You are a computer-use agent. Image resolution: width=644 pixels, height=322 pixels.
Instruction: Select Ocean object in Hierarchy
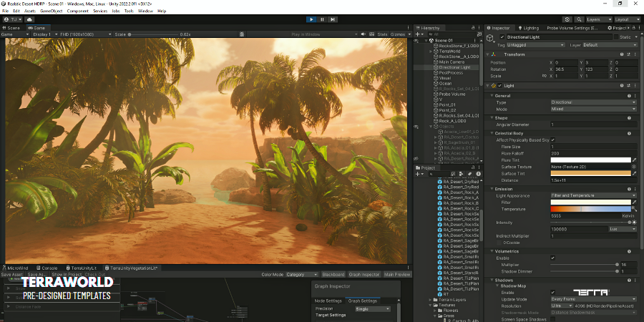coord(445,84)
